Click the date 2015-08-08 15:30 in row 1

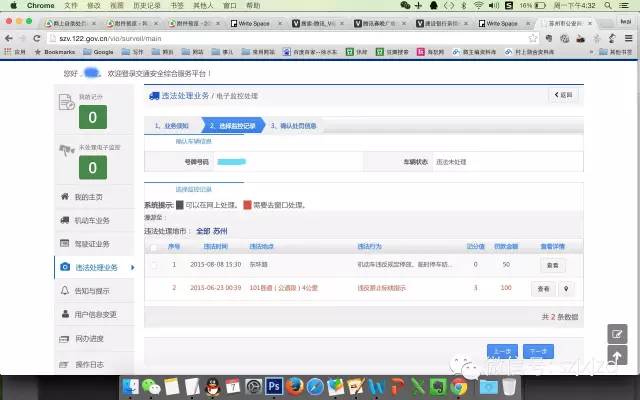[x=216, y=264]
